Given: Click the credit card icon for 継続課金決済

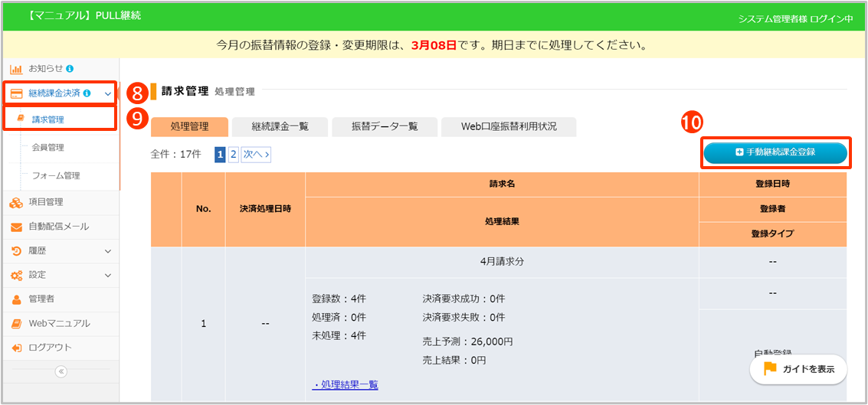Looking at the screenshot, I should 15,93.
